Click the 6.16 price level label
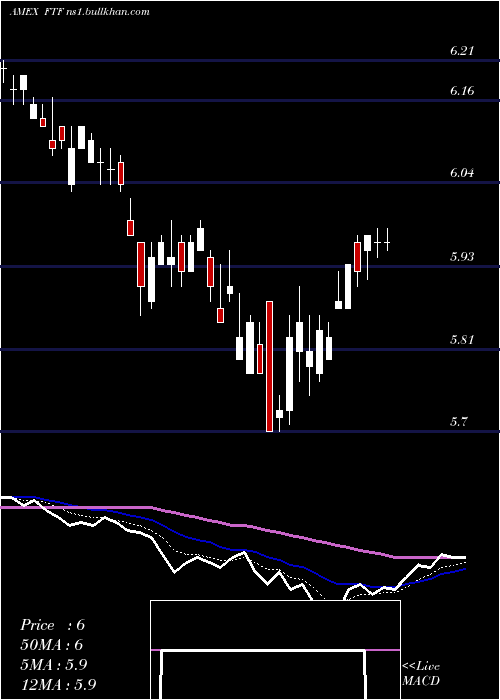Image resolution: width=500 pixels, height=700 pixels. (x=462, y=91)
